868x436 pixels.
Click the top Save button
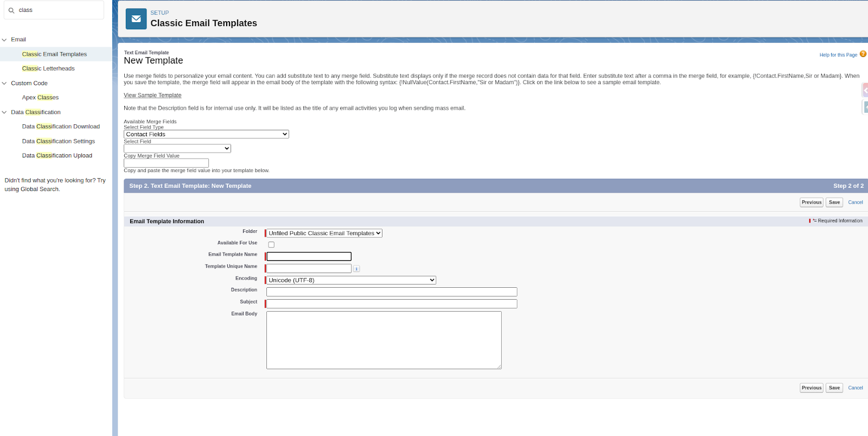click(x=834, y=203)
